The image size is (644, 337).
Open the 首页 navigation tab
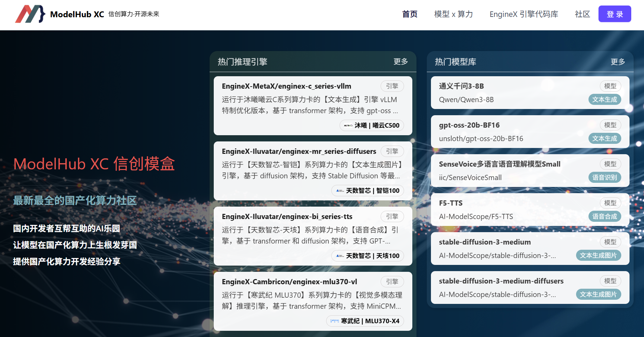click(410, 14)
